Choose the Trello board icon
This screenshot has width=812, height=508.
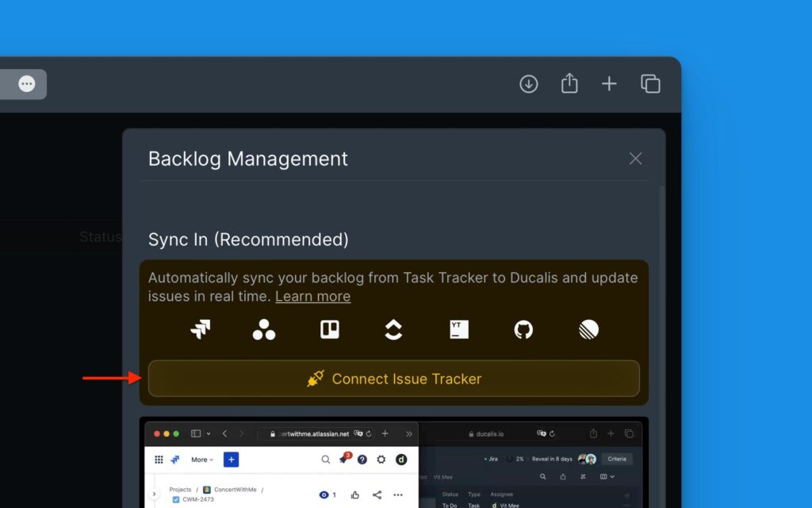point(329,329)
